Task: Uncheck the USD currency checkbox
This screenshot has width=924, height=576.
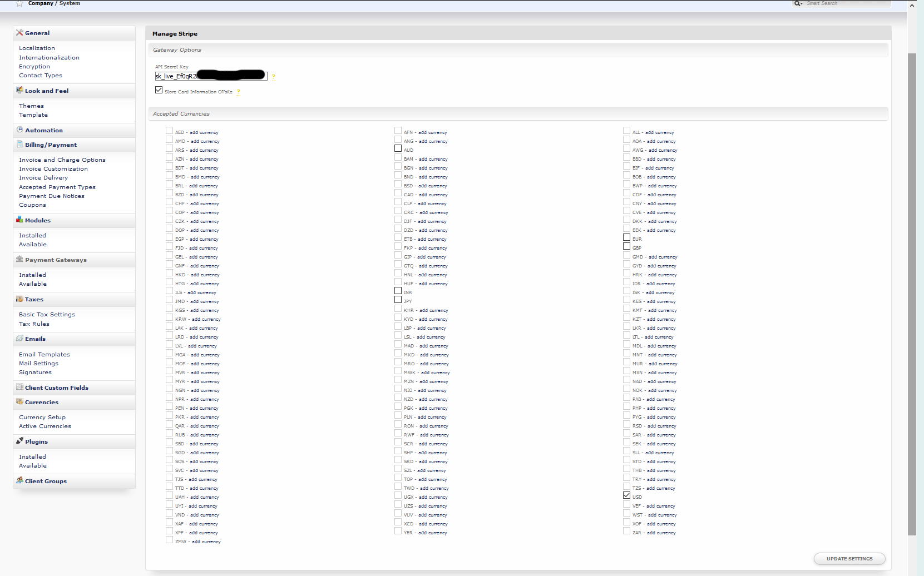Action: click(627, 495)
